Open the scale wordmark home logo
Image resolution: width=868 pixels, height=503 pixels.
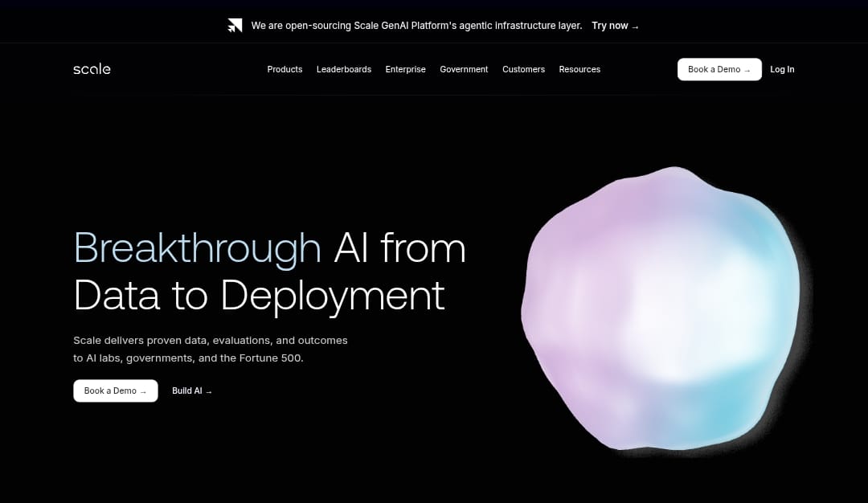click(x=92, y=69)
